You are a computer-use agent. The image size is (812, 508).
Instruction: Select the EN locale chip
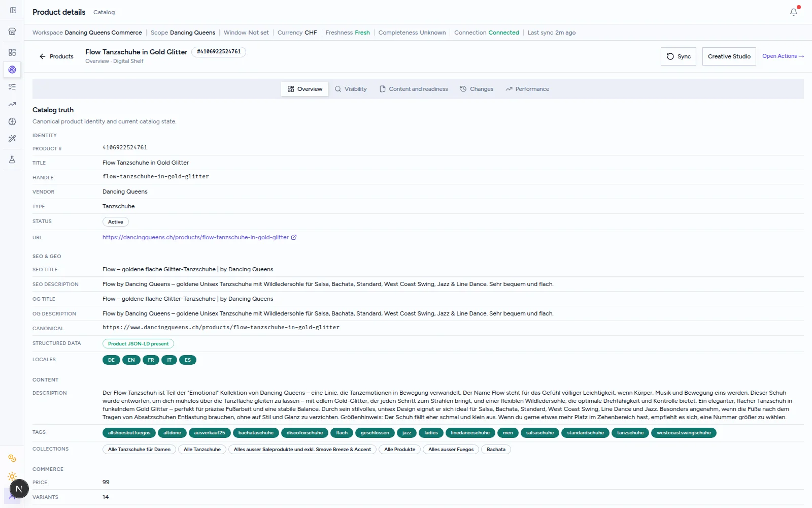(x=131, y=360)
